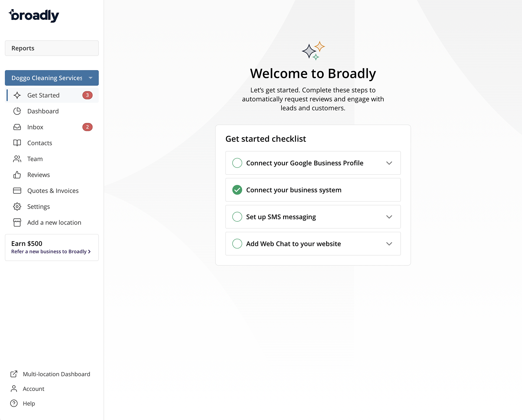Screen dimensions: 522x420
Task: Open the Settings gear icon
Action: pyautogui.click(x=17, y=206)
